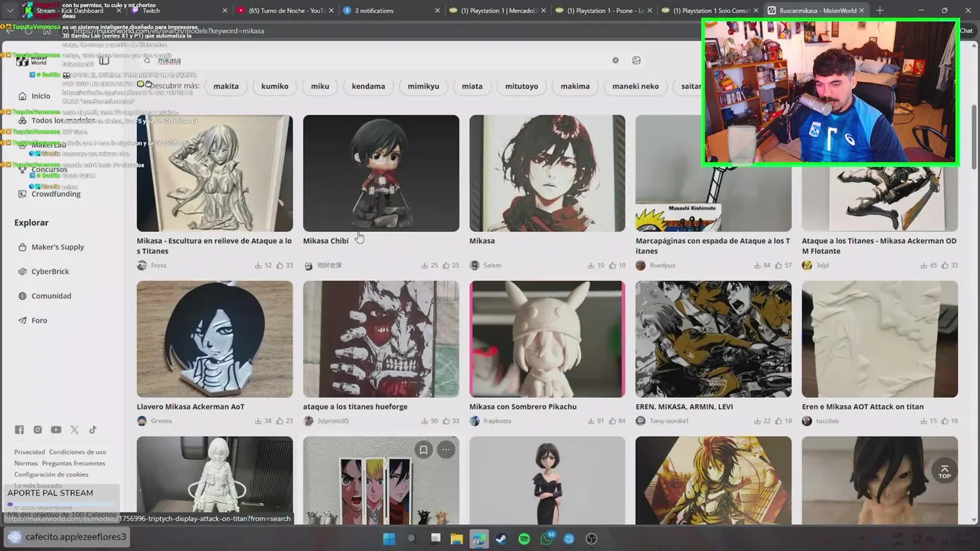
Task: Open Mikasa Escultura en relieve title link
Action: click(x=214, y=246)
